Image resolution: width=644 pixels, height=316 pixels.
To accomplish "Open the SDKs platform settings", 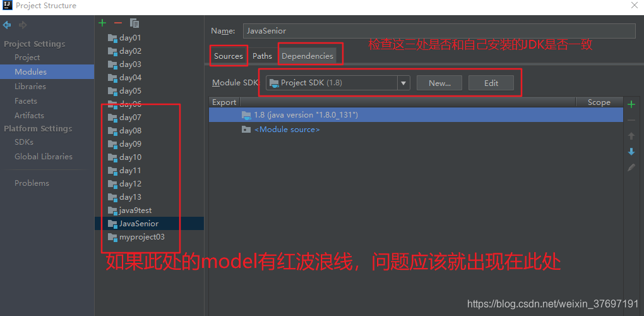I will [x=24, y=142].
